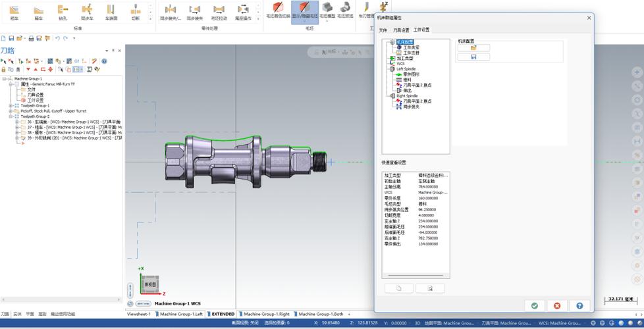This screenshot has width=644, height=329.
Task: Toggle 毛坯着色切换 stock shading
Action: coord(278,11)
